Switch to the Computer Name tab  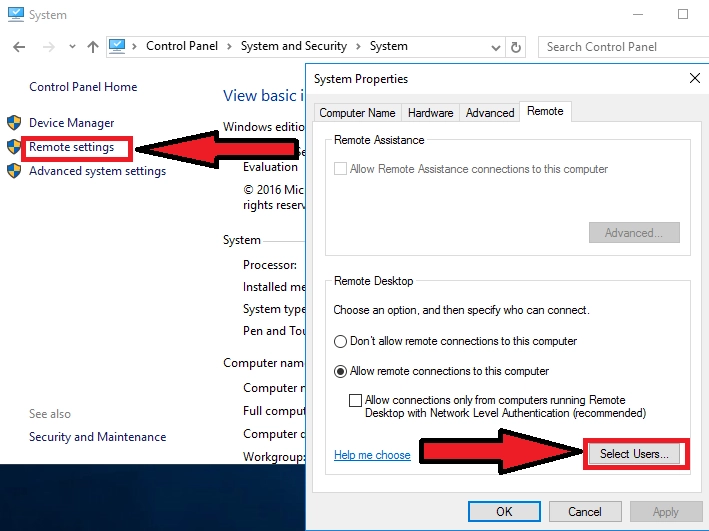point(357,113)
